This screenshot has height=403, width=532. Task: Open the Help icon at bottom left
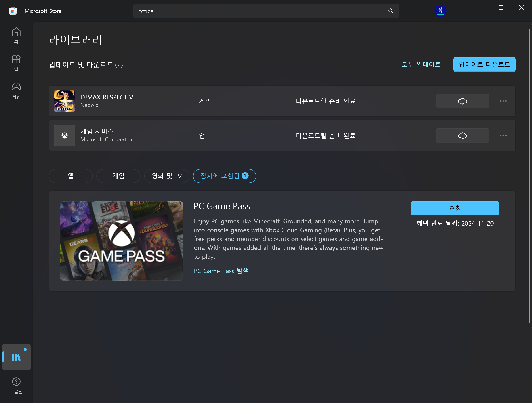click(16, 385)
